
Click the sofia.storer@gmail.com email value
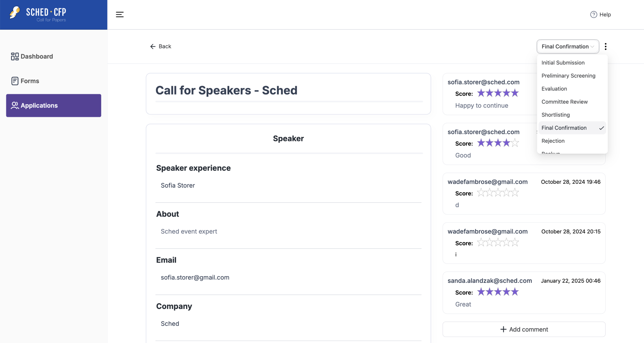tap(195, 278)
